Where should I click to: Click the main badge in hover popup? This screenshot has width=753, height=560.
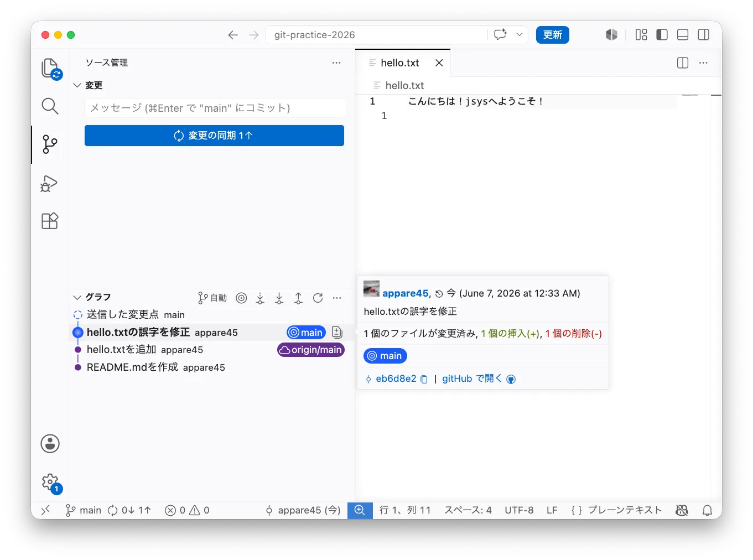(385, 356)
